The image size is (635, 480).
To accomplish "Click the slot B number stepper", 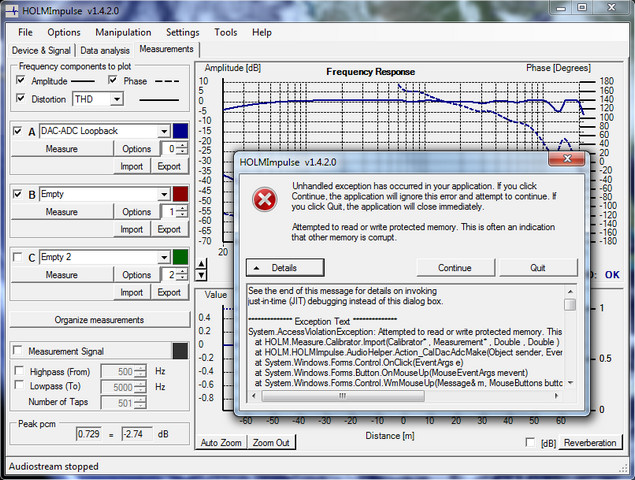I will (x=183, y=211).
